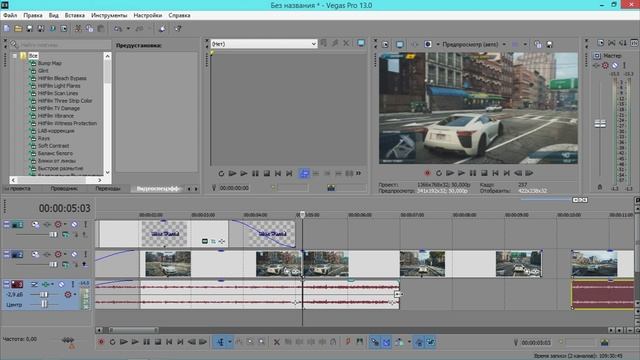Image resolution: width=640 pixels, height=360 pixels.
Task: Switch to the Проводник tab
Action: tap(64, 189)
